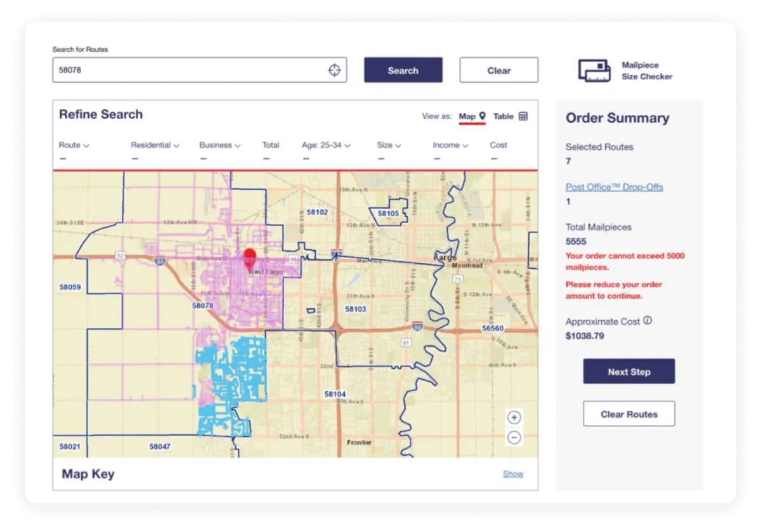This screenshot has width=761, height=532.
Task: Expand the Route filter dropdown
Action: tap(74, 145)
